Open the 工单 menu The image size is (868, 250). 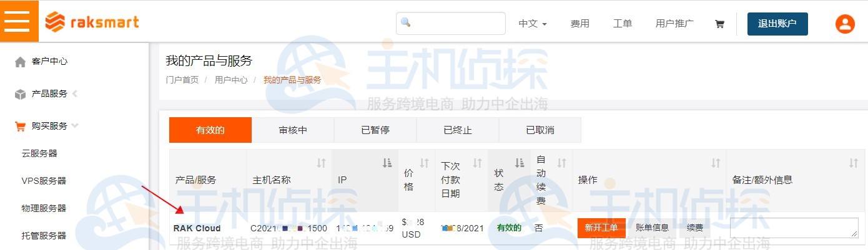tap(623, 24)
